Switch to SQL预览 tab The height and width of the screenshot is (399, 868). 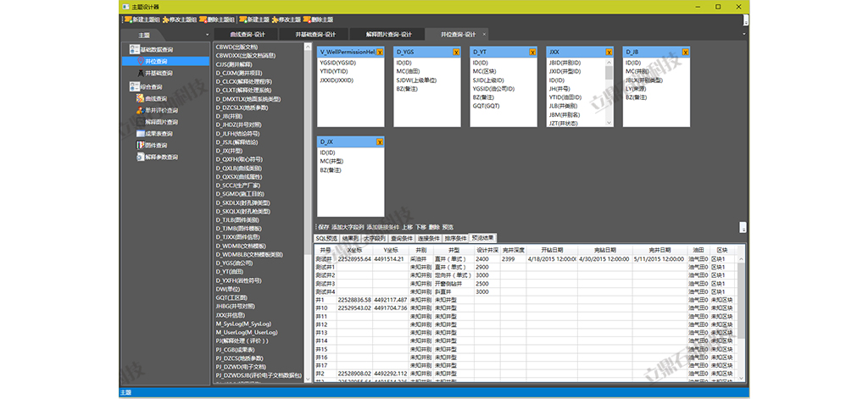click(x=326, y=238)
